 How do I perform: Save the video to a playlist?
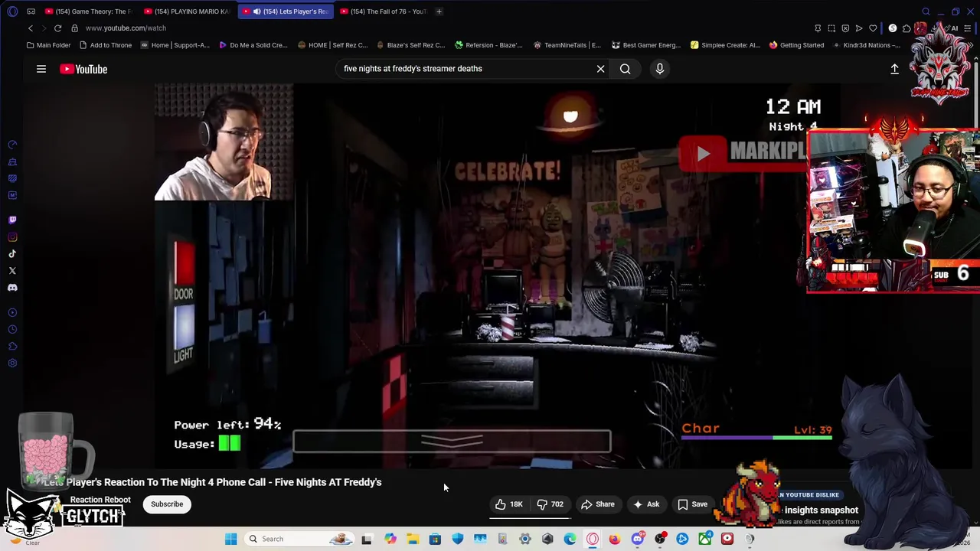point(692,504)
